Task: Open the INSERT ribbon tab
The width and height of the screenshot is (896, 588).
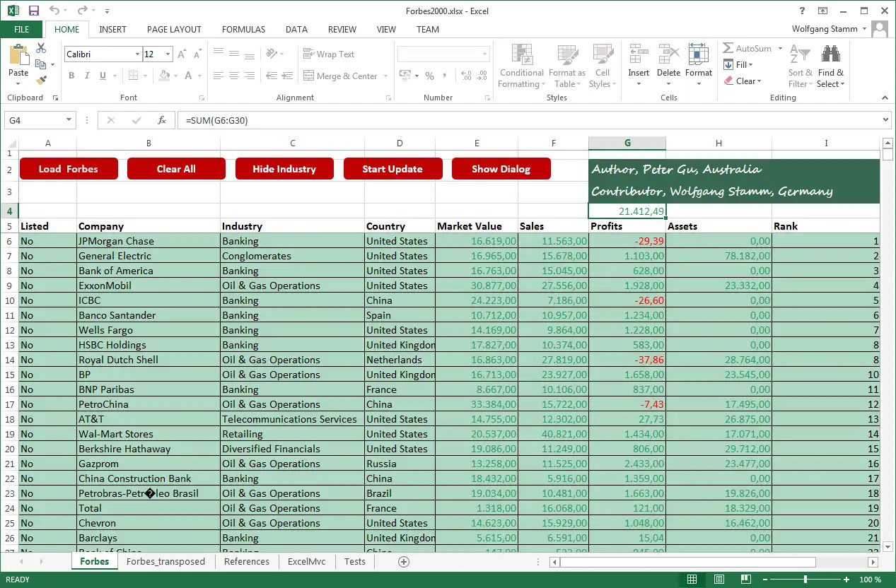Action: [113, 29]
